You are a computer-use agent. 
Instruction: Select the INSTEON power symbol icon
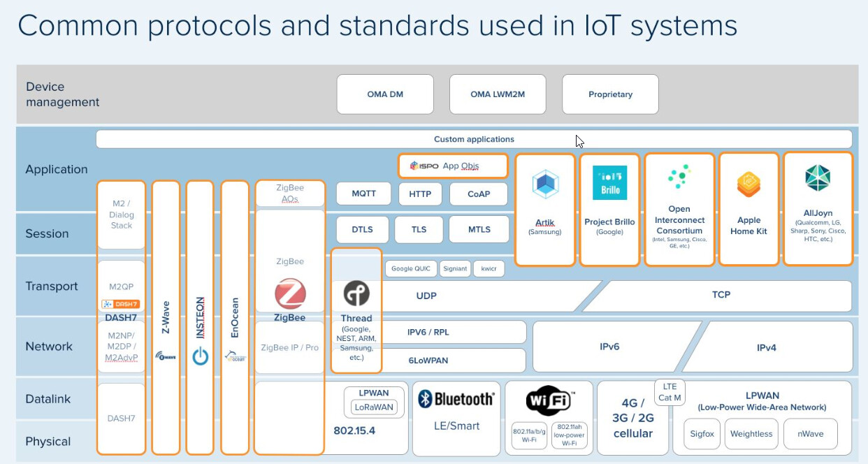point(199,354)
